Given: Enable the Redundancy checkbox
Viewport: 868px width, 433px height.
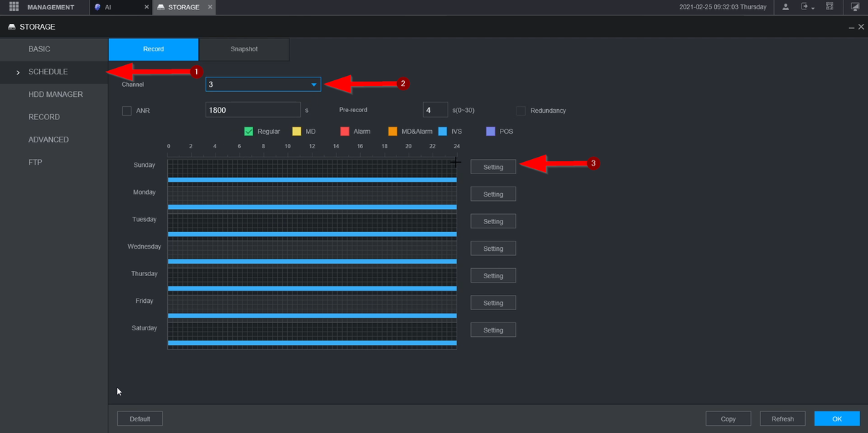Looking at the screenshot, I should 521,111.
